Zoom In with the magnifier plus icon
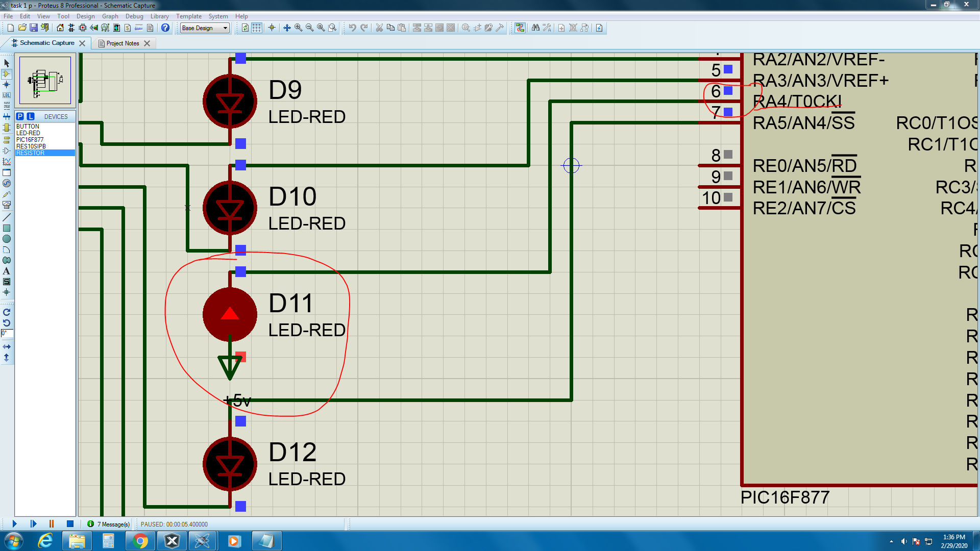Viewport: 980px width, 551px height. tap(298, 28)
